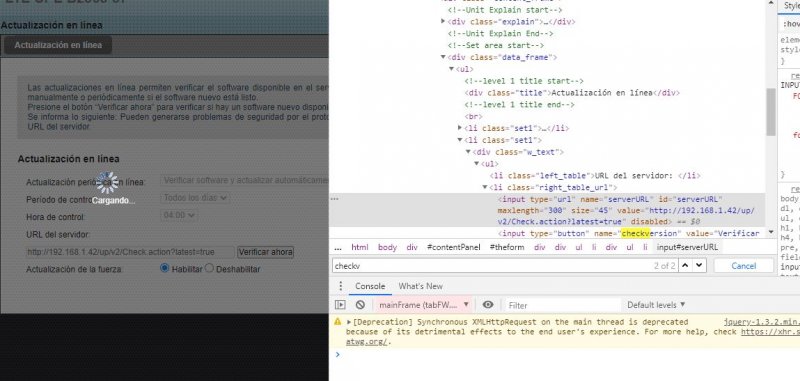Select the input serverURL element line
The width and height of the screenshot is (800, 381).
(x=627, y=210)
